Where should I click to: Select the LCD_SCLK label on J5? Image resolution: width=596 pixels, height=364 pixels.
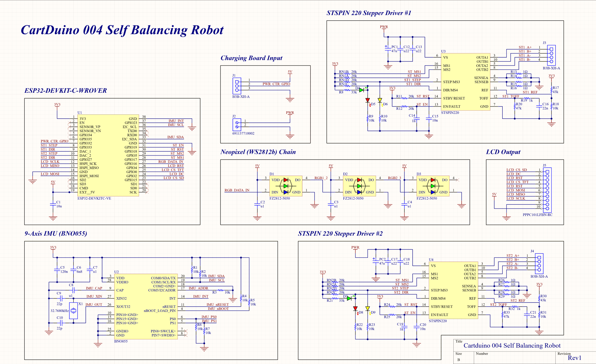click(516, 198)
